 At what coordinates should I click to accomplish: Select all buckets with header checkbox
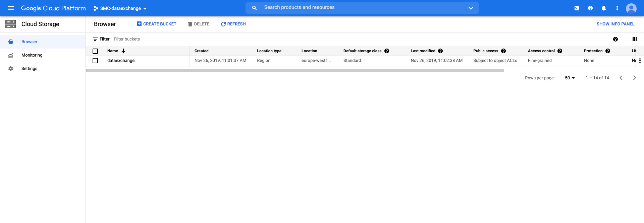point(95,51)
